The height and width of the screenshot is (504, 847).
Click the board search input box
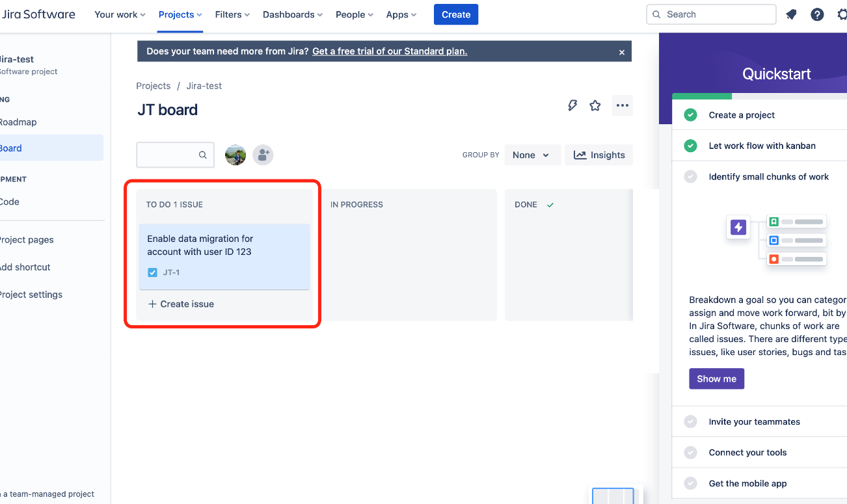pyautogui.click(x=175, y=155)
